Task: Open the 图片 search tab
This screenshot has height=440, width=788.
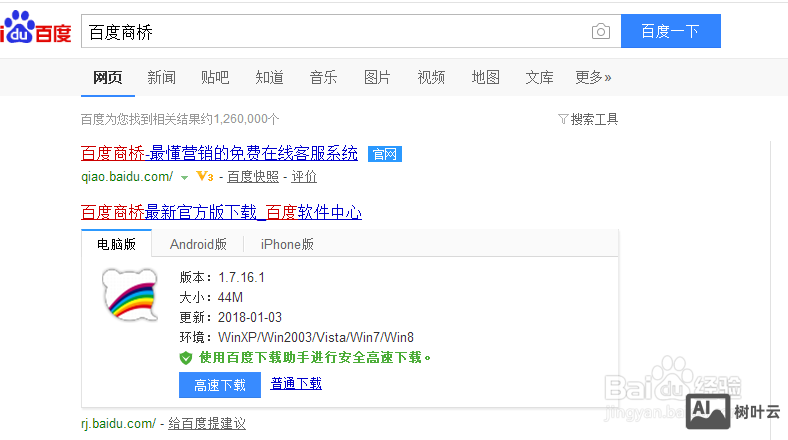Action: coord(377,77)
